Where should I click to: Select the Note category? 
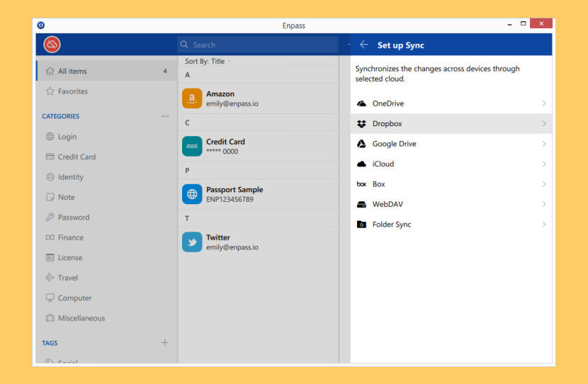tap(107, 197)
